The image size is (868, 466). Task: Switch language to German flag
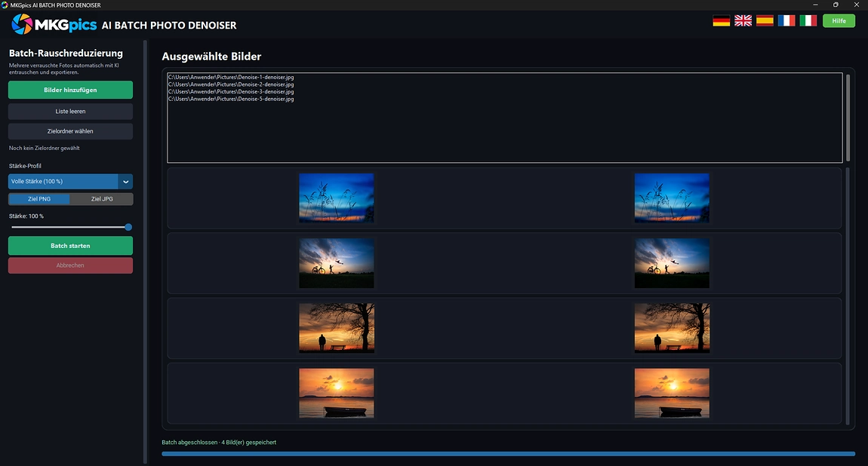[721, 21]
